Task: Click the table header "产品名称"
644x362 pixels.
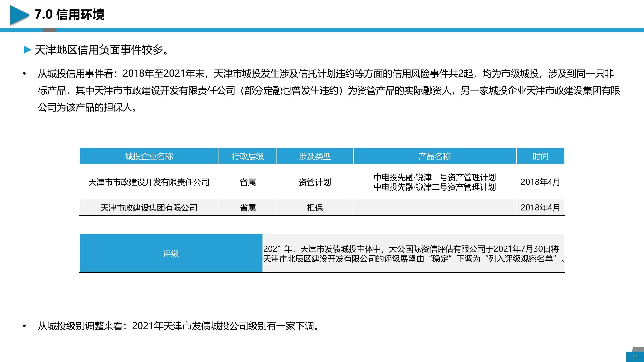Action: pyautogui.click(x=434, y=156)
